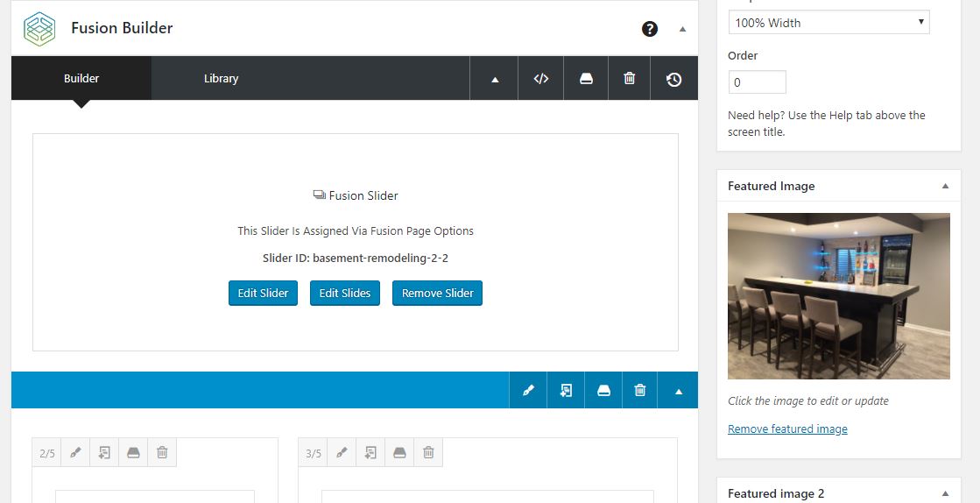
Task: Click the Order input field
Action: tap(757, 82)
